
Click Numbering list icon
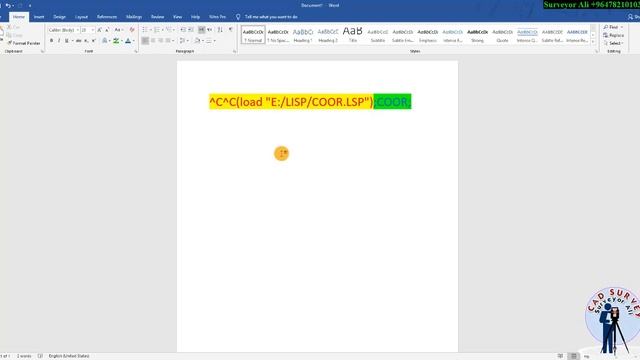tap(157, 30)
